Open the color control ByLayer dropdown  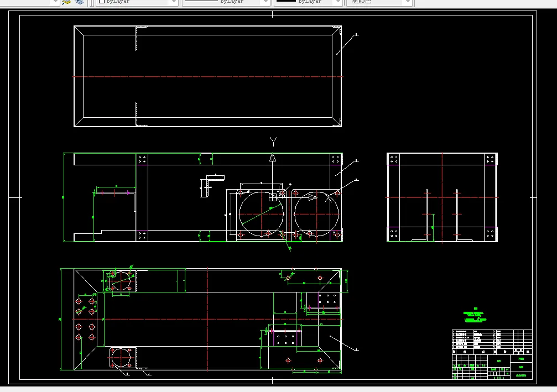137,2
